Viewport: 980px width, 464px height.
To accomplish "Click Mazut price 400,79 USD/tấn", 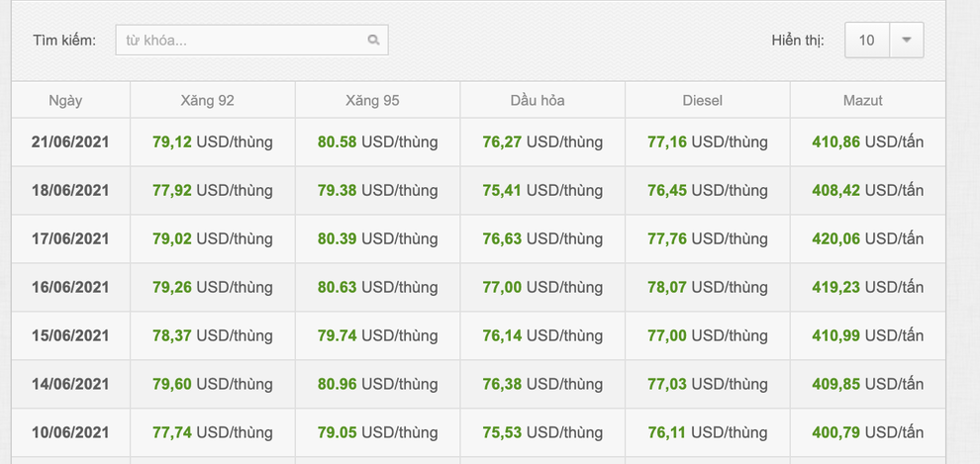I will [x=867, y=433].
